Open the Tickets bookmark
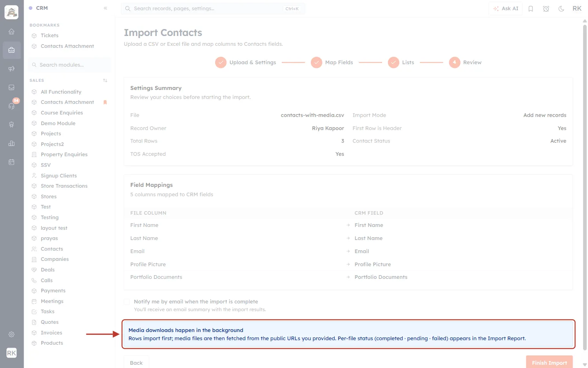Image resolution: width=588 pixels, height=368 pixels. pyautogui.click(x=49, y=36)
